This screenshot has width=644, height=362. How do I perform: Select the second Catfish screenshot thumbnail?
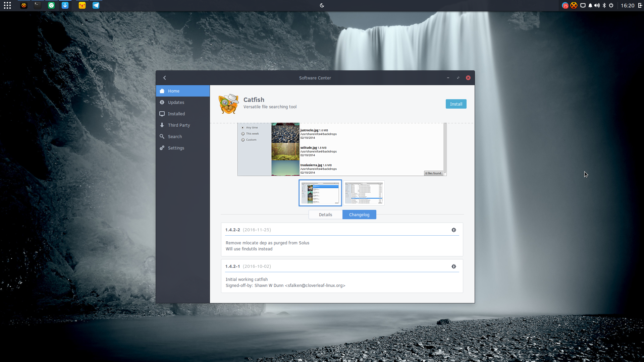pyautogui.click(x=364, y=193)
